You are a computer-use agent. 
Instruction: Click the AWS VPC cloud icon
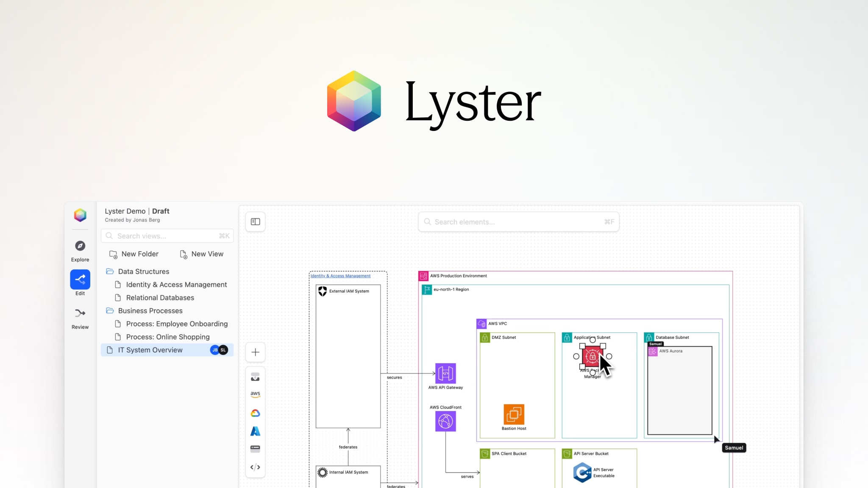(x=481, y=324)
